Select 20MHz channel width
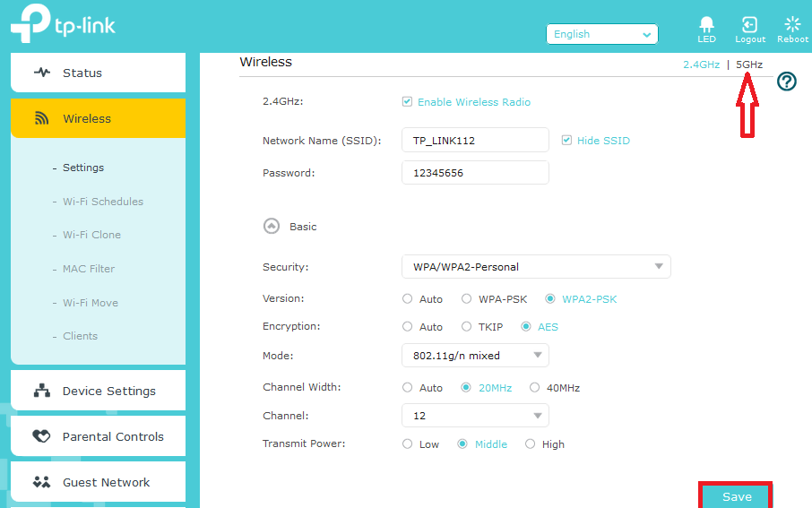This screenshot has height=508, width=812. pos(466,387)
